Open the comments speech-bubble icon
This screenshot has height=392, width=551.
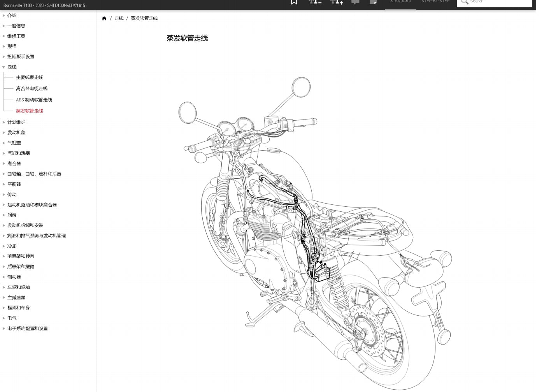[x=355, y=2]
